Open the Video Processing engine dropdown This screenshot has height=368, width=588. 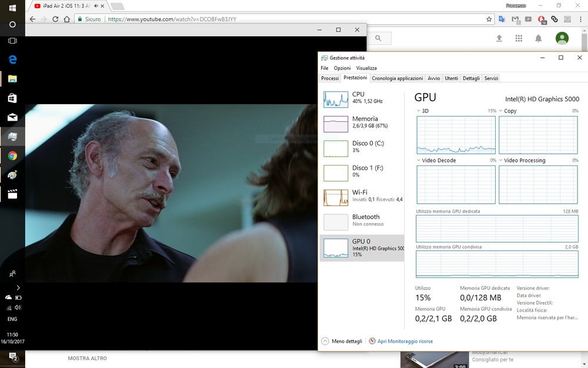point(501,160)
